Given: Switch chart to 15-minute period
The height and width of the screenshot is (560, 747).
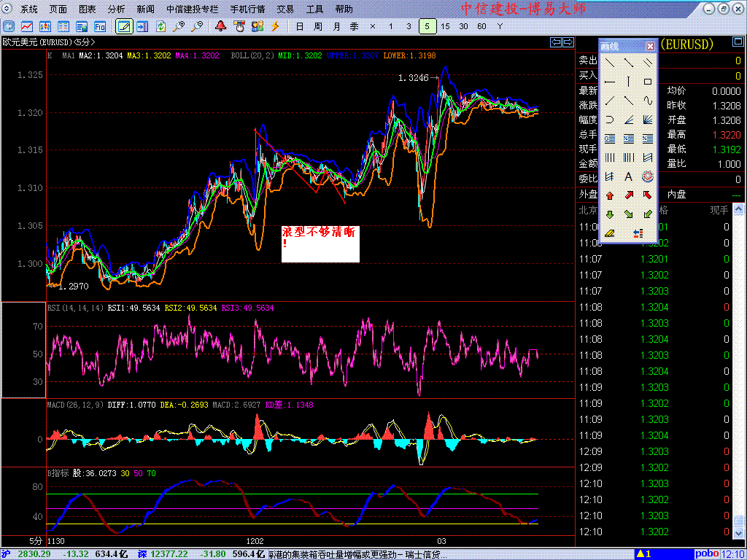Looking at the screenshot, I should (x=446, y=26).
